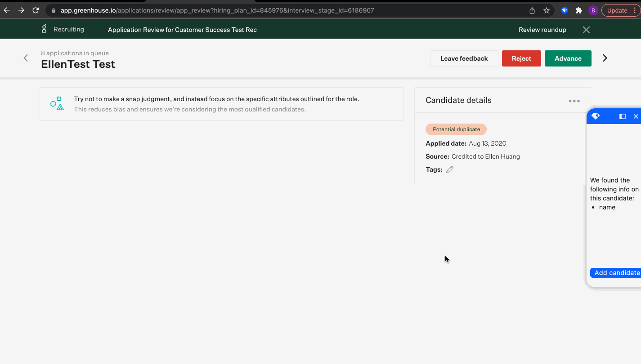Click the Greenhouse Recruiting logo icon
The height and width of the screenshot is (364, 641).
pos(44,29)
